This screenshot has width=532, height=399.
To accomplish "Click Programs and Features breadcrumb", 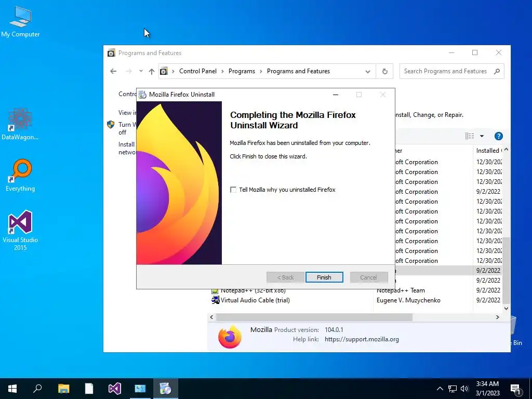I will coord(298,71).
